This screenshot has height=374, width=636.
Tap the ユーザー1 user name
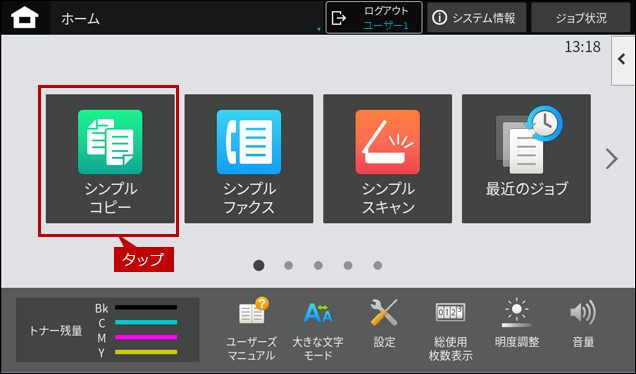click(386, 25)
